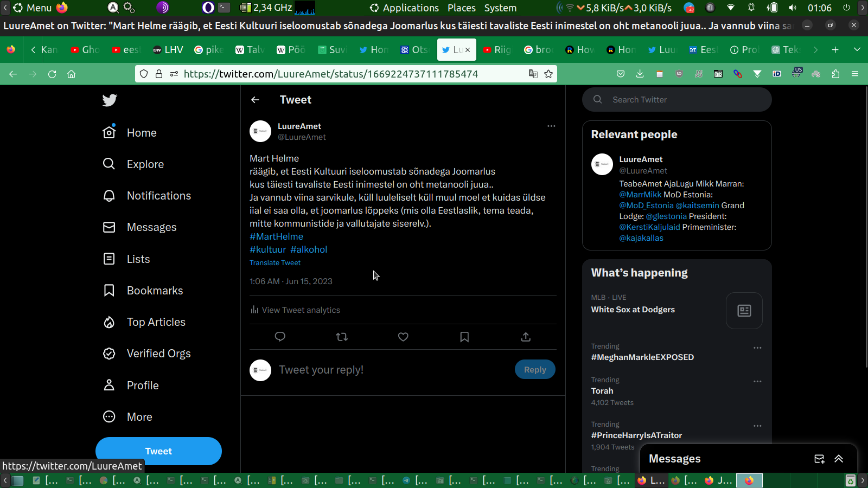The image size is (868, 488).
Task: Open site information lock icon
Action: click(x=159, y=74)
